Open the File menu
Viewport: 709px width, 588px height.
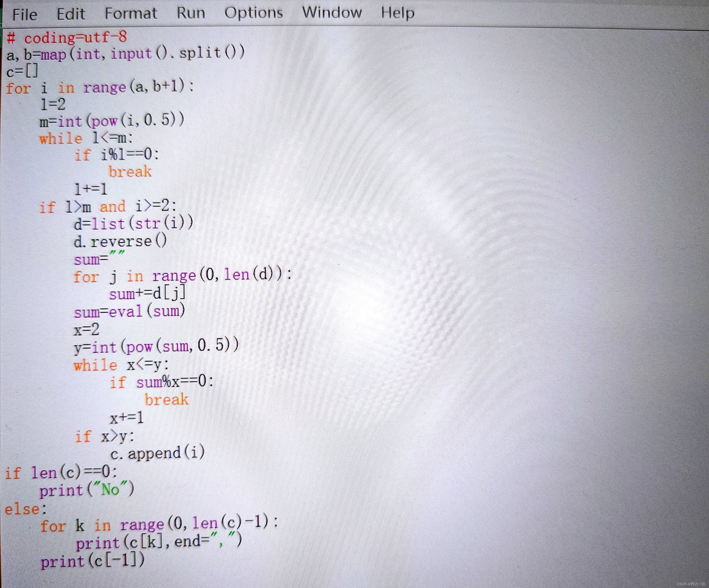[x=25, y=15]
